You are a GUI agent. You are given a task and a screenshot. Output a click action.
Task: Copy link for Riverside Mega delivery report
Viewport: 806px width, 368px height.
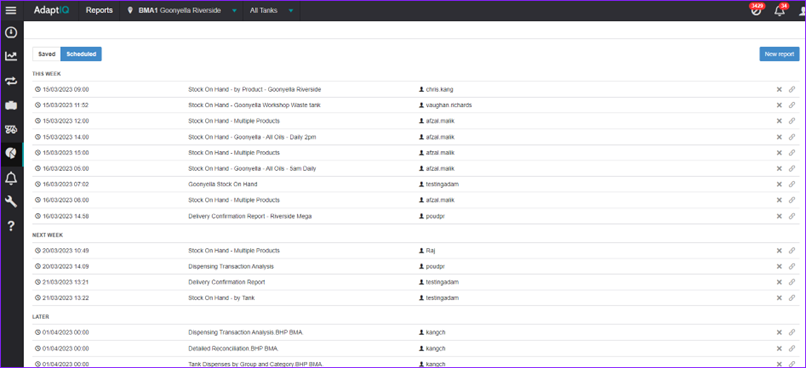click(x=792, y=216)
